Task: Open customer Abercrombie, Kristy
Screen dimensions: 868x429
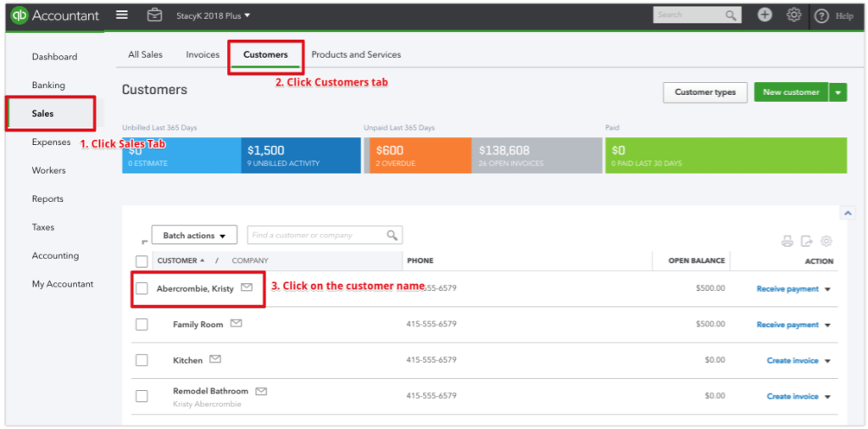Action: (195, 288)
